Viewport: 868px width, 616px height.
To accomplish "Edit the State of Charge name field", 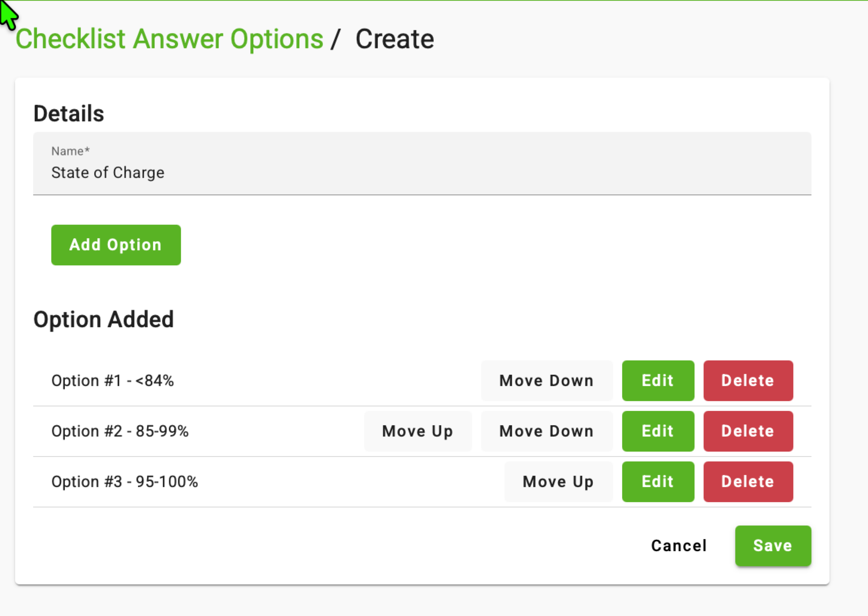I will pyautogui.click(x=422, y=164).
